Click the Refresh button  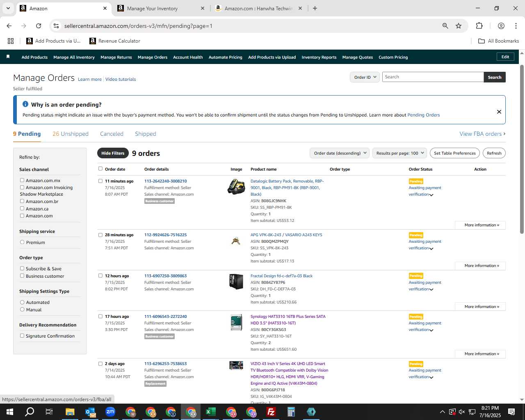(x=494, y=153)
